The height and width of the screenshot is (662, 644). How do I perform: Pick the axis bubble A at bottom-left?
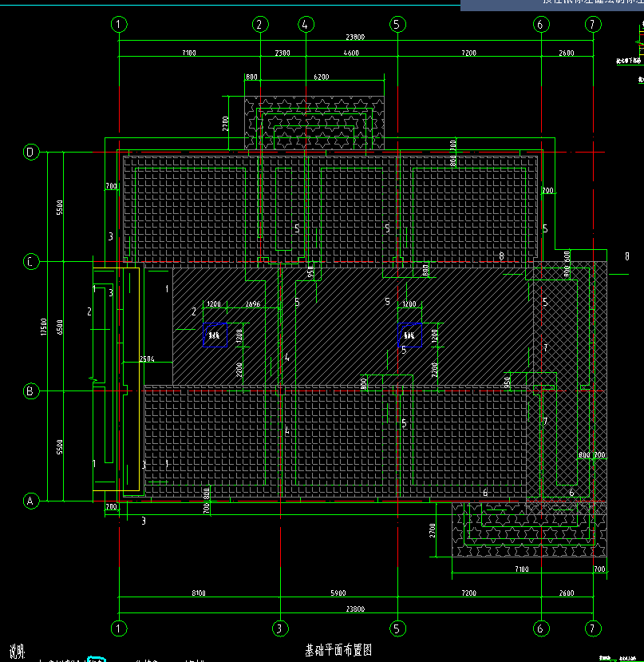pos(31,501)
